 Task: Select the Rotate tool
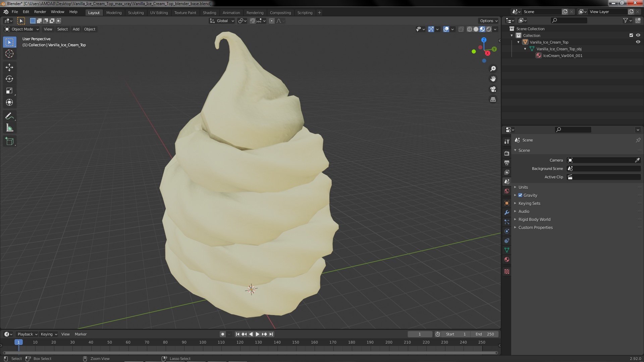click(x=9, y=79)
